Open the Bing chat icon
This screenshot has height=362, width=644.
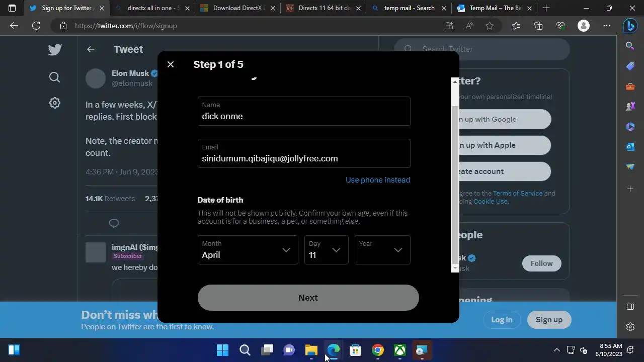click(630, 26)
